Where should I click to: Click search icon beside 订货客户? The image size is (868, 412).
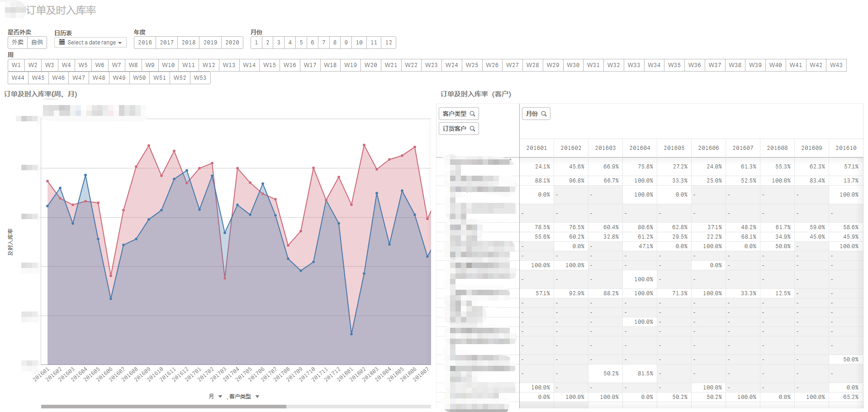coord(472,129)
